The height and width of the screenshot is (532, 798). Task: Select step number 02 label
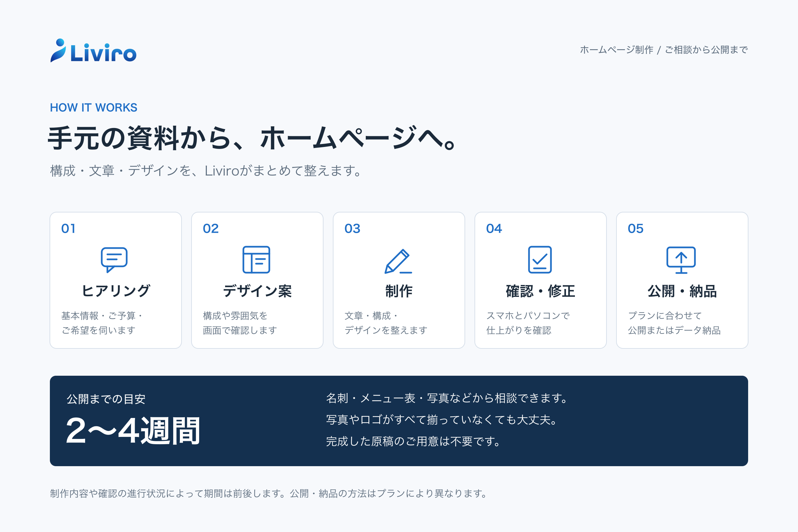211,228
